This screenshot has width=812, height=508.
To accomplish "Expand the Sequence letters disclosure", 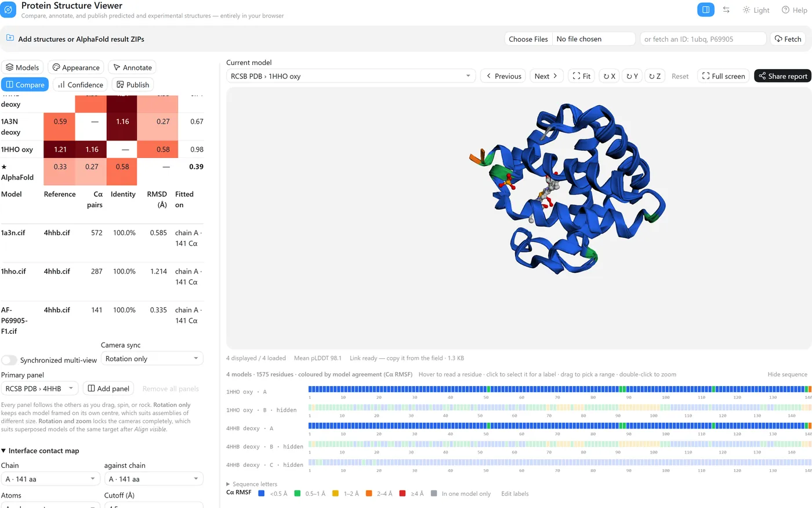I will click(252, 484).
